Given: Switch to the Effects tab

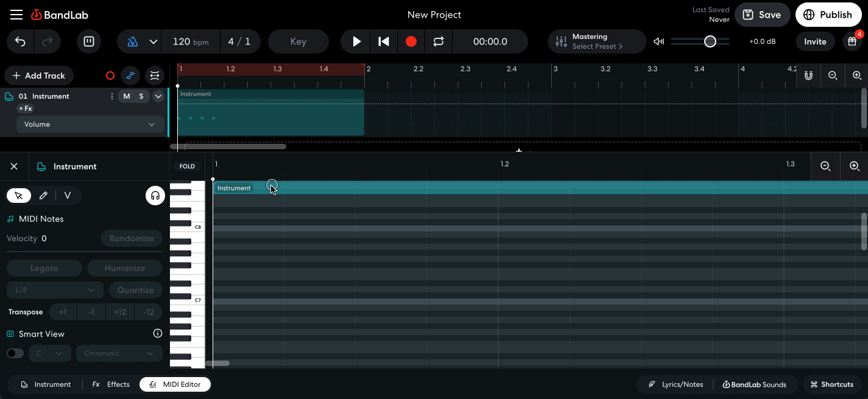Looking at the screenshot, I should tap(111, 384).
